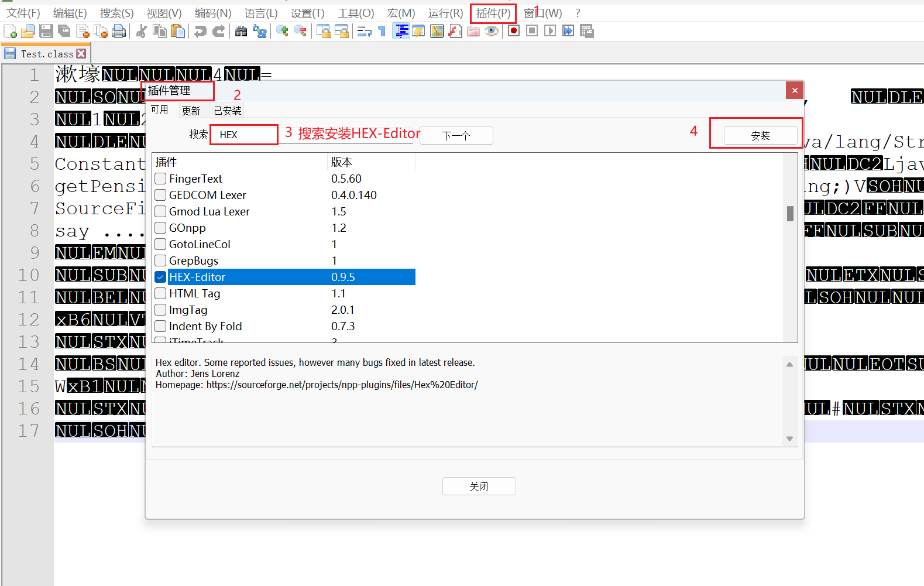The height and width of the screenshot is (586, 924).
Task: Click the Close document toolbar icon
Action: point(83,31)
